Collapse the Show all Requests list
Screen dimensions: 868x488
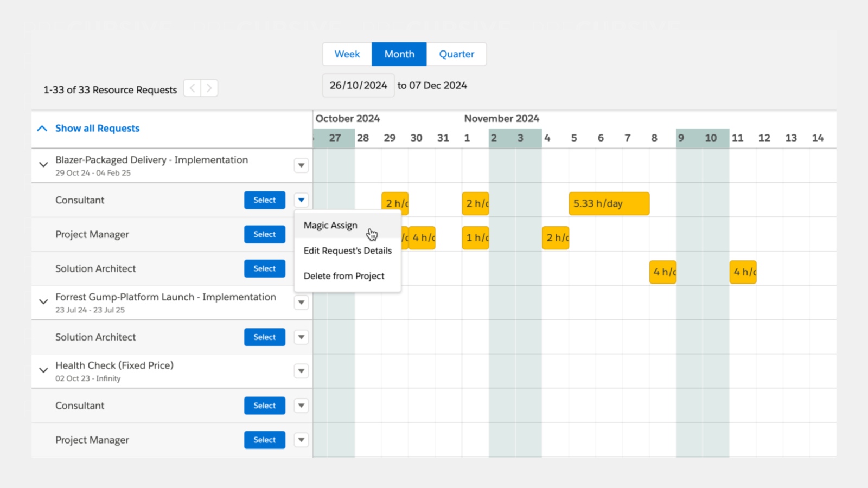[42, 128]
